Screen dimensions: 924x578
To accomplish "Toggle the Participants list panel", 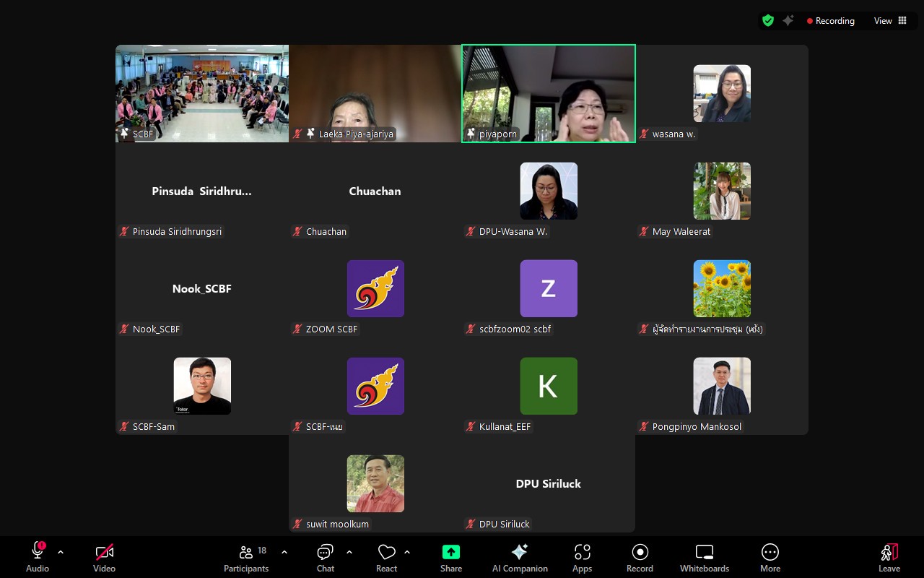I will point(246,557).
